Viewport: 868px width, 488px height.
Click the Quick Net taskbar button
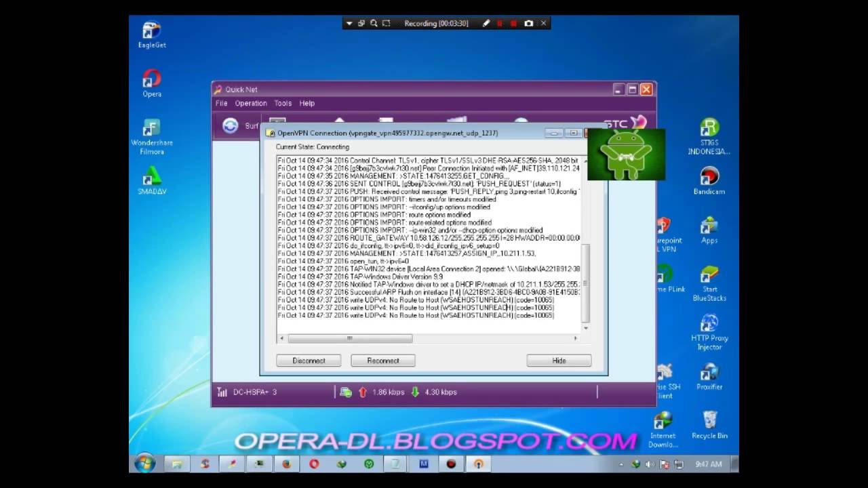click(231, 464)
